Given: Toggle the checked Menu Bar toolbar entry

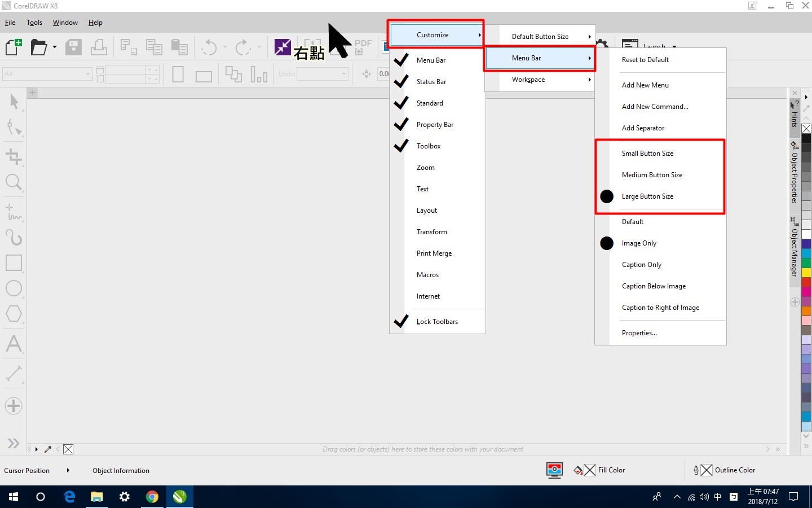Looking at the screenshot, I should pyautogui.click(x=438, y=60).
